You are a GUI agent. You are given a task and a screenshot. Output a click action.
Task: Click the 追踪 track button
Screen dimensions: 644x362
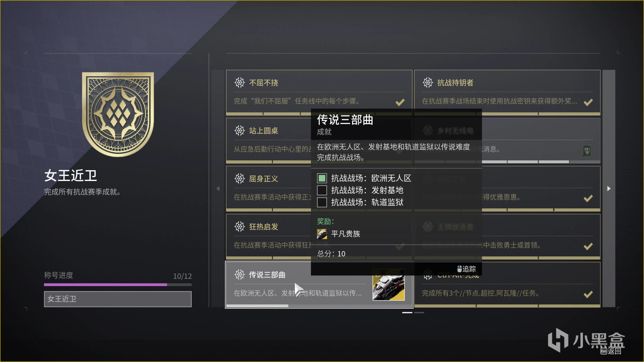point(466,269)
